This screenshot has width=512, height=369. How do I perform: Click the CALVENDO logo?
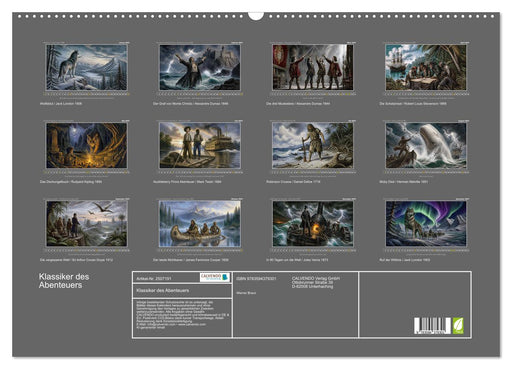(215, 277)
